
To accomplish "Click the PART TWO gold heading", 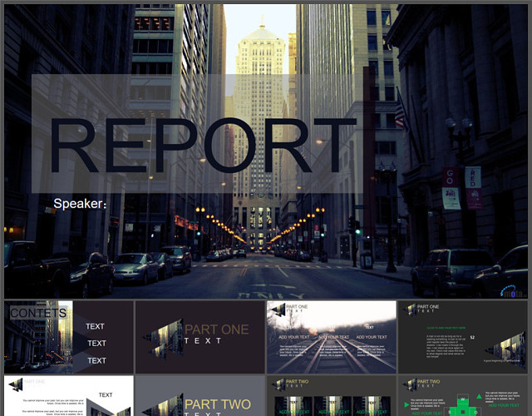I will tap(218, 404).
